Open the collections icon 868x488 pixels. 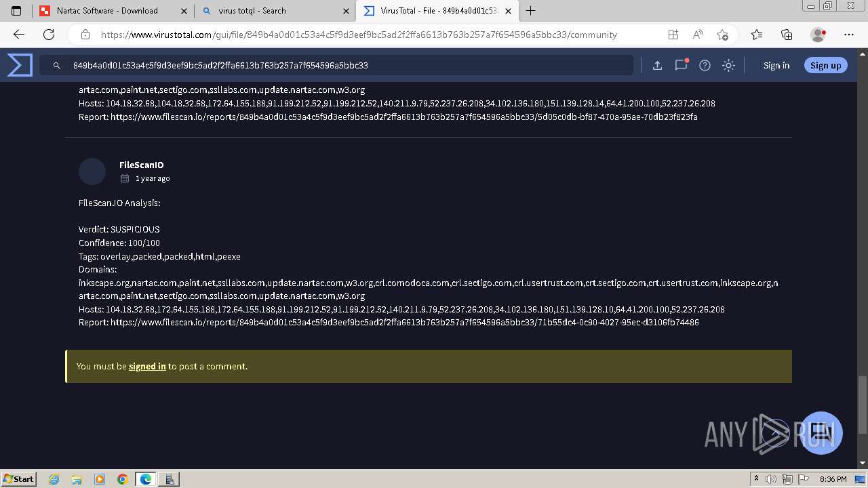[x=787, y=35]
